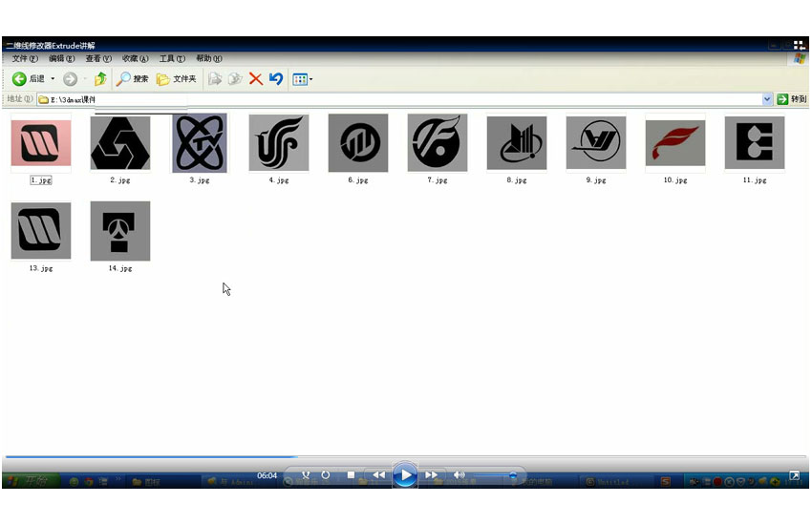Mute the player sound
Viewport: 812px width, 525px height.
click(459, 474)
